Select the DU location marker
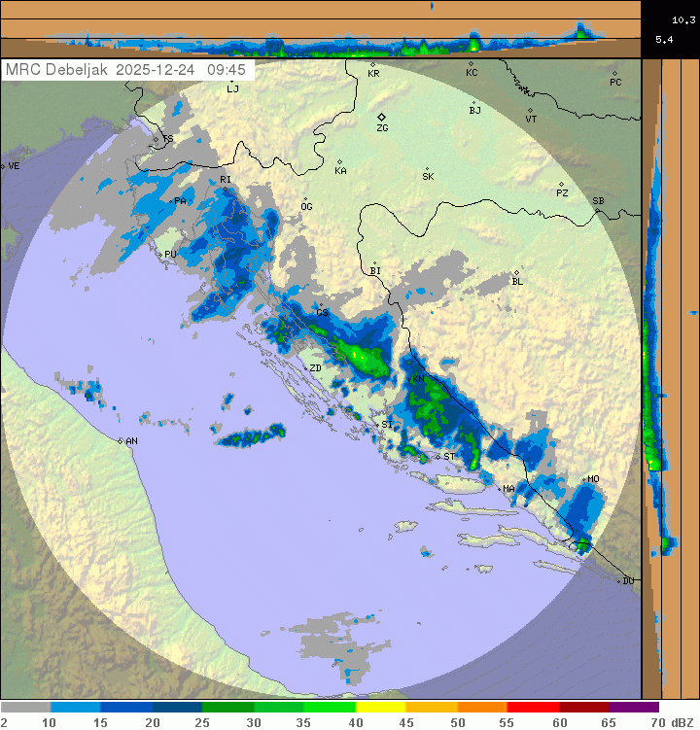 [619, 580]
